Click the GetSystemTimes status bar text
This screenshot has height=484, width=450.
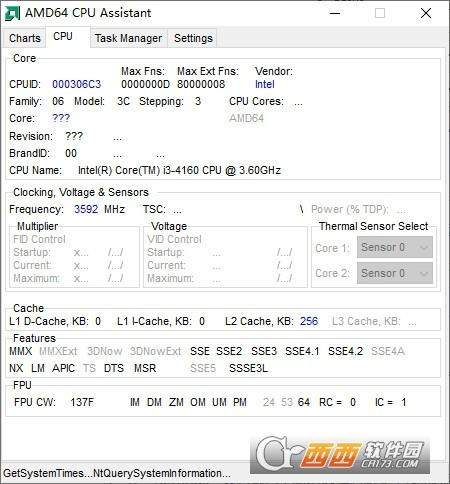coord(117,473)
